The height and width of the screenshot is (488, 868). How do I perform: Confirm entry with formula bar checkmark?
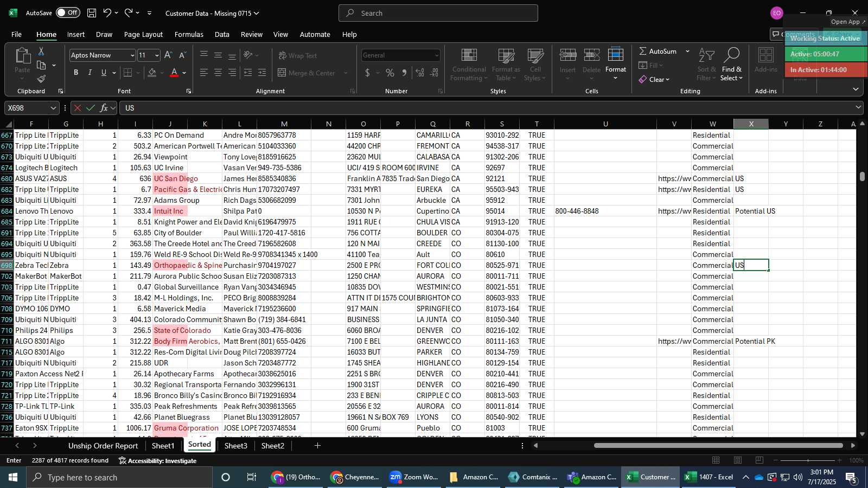coord(91,108)
